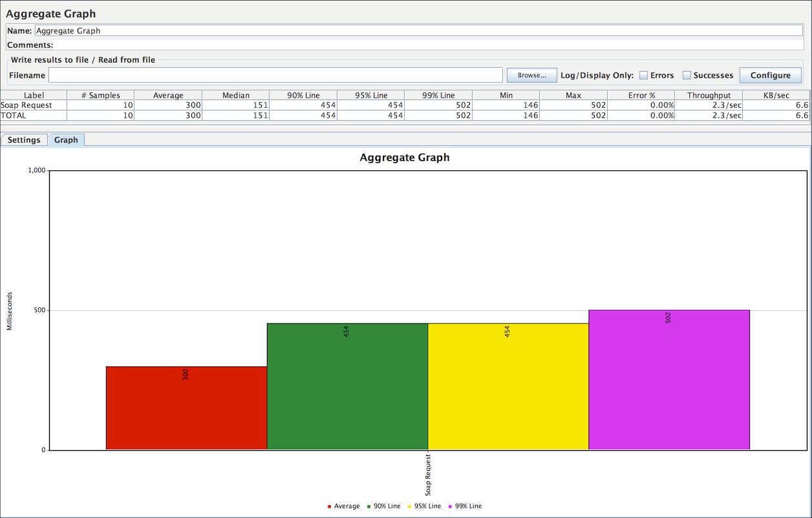This screenshot has width=812, height=518.
Task: Click the Name text field
Action: [x=418, y=30]
